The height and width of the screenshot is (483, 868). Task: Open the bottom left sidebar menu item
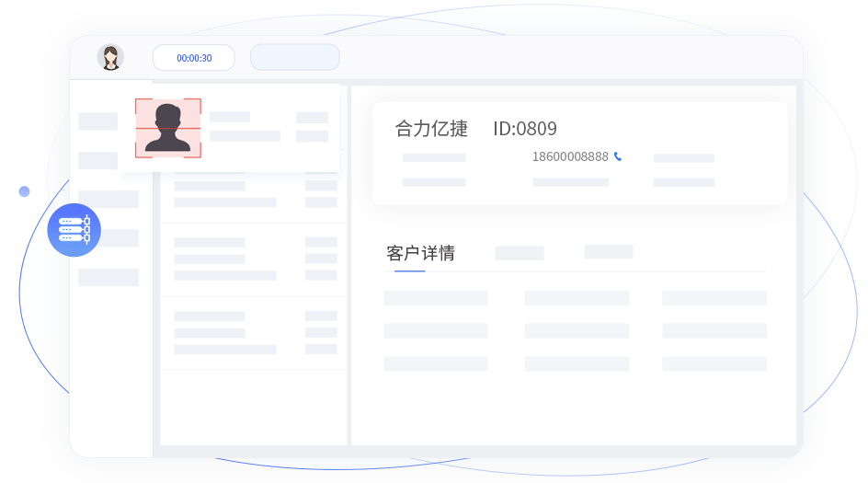[x=108, y=277]
